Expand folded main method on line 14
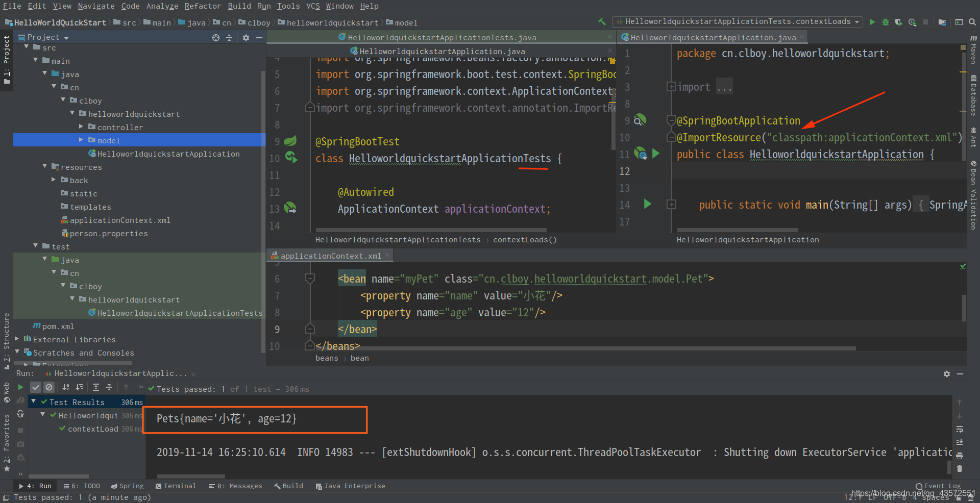Screen dimensions: 980x503 671,205
